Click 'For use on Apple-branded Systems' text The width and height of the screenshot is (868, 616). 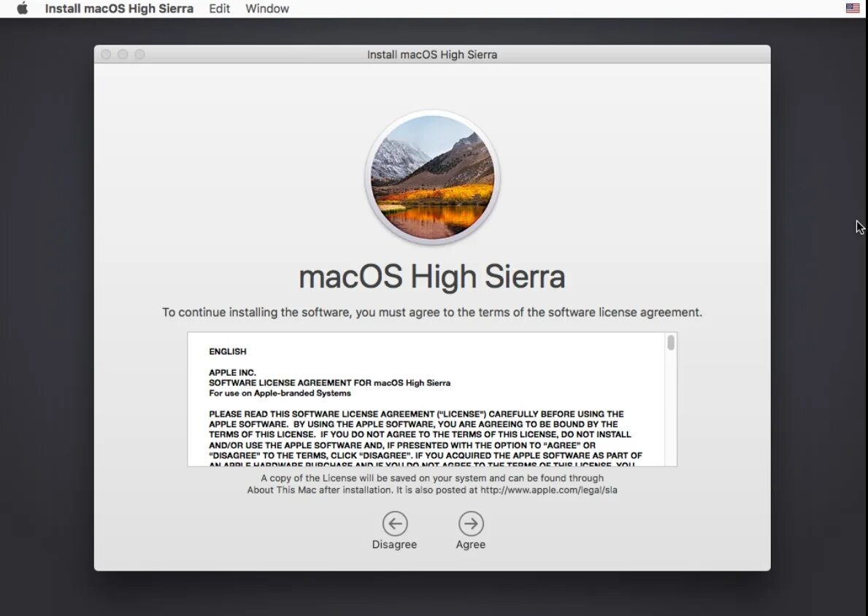[x=280, y=393]
